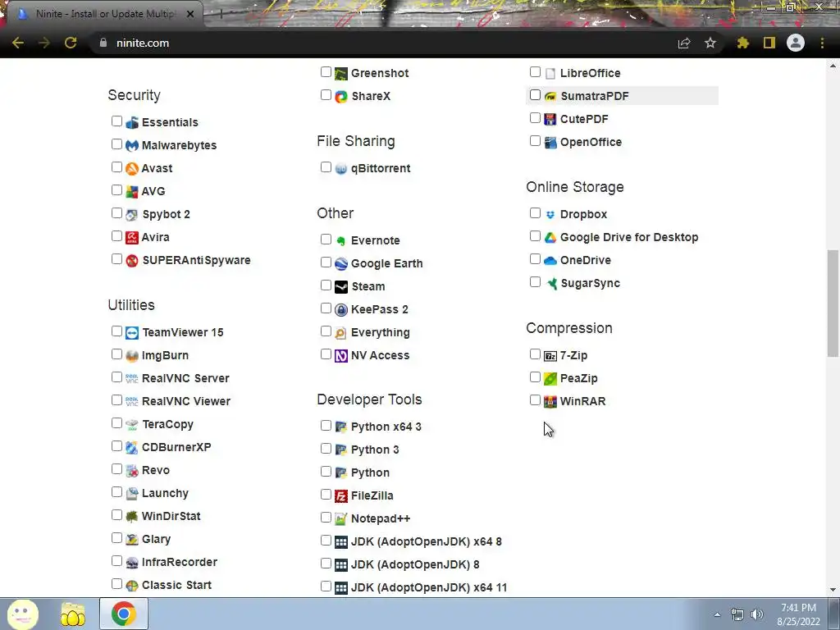The image size is (840, 630).
Task: Click the OneDrive cloud icon
Action: tap(550, 260)
